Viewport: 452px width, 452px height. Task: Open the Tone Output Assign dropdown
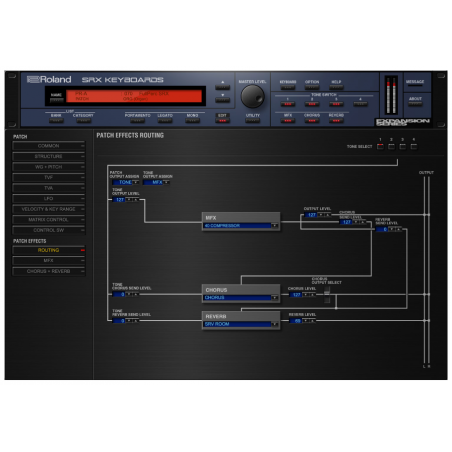[167, 182]
